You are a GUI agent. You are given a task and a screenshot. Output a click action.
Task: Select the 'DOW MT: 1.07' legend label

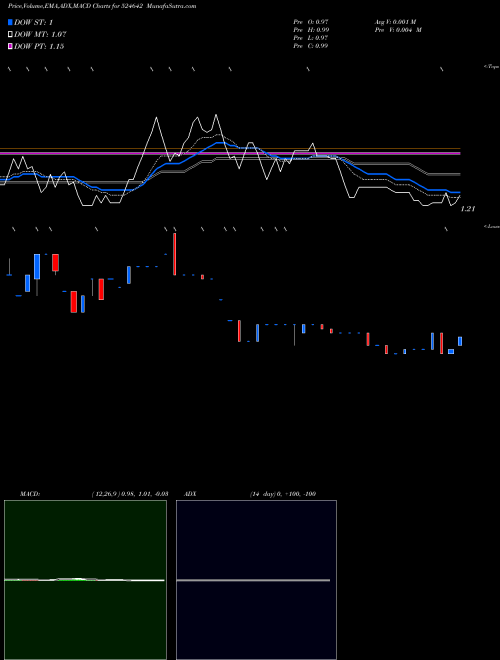coord(40,35)
